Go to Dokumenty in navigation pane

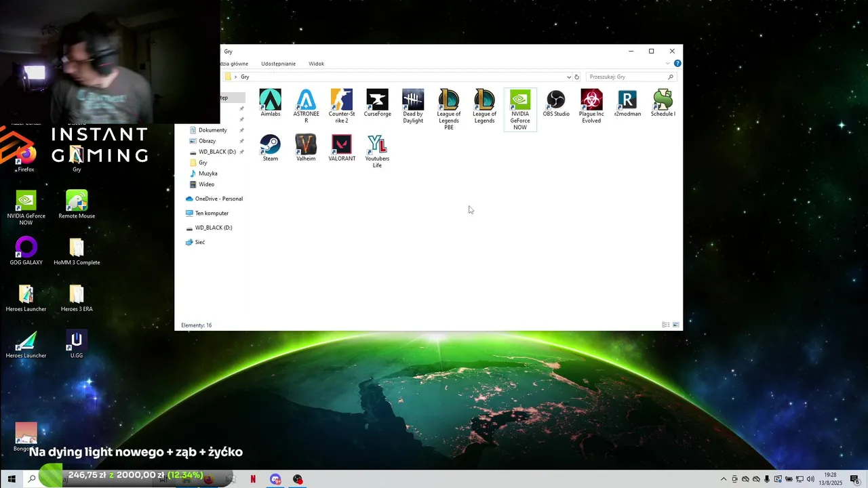[212, 130]
